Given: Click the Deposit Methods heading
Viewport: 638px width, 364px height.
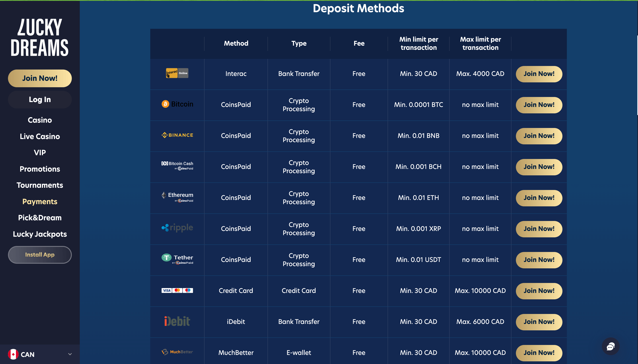Looking at the screenshot, I should coord(358,8).
